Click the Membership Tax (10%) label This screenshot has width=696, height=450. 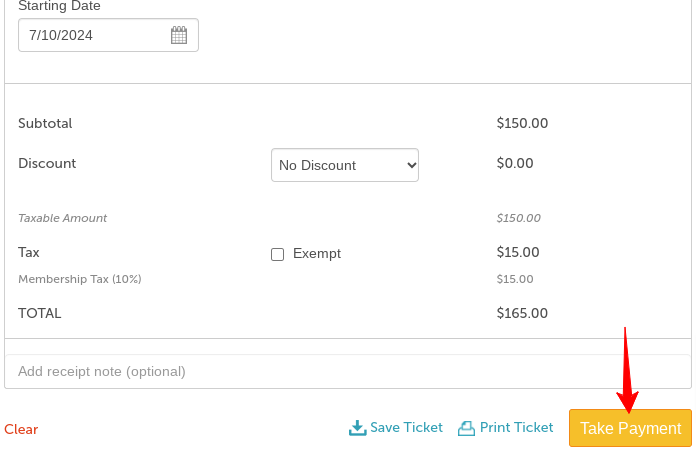click(x=80, y=279)
